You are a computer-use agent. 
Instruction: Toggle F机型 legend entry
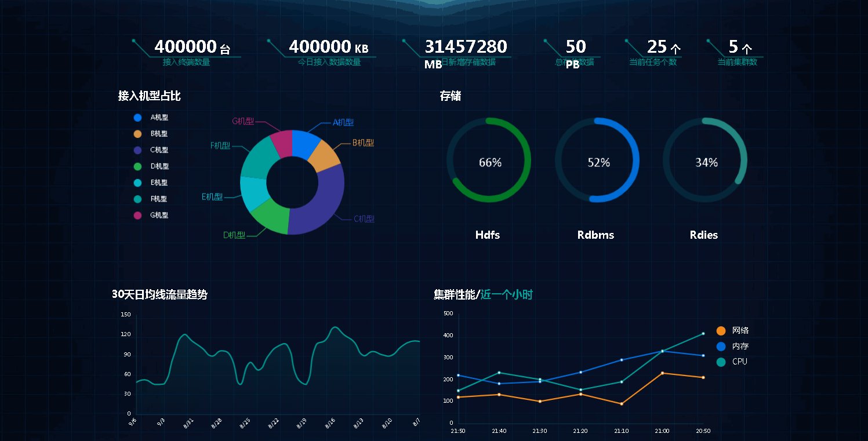[x=151, y=199]
